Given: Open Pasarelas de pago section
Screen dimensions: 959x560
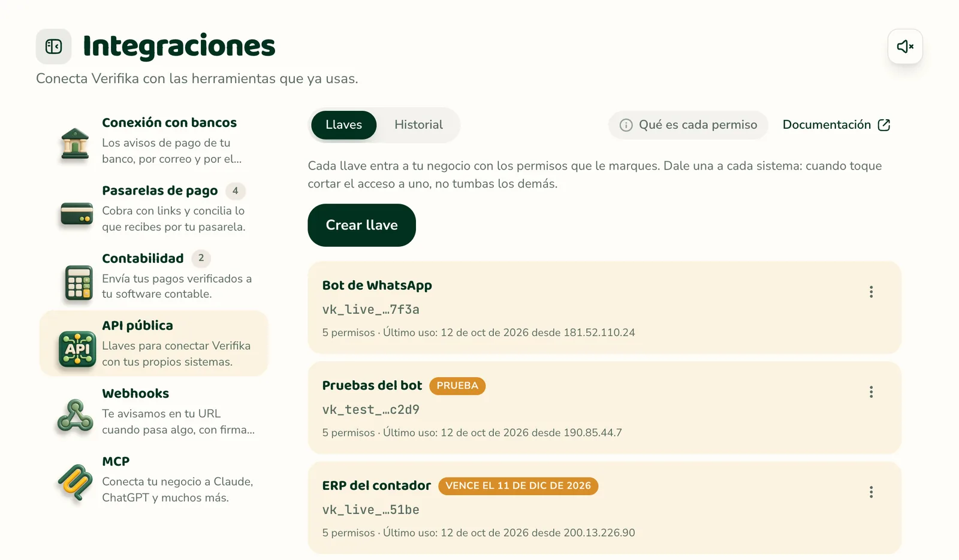Looking at the screenshot, I should (x=154, y=208).
